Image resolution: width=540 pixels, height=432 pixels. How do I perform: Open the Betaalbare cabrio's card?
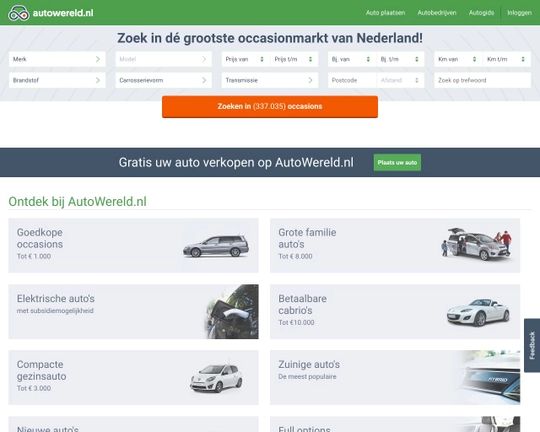pos(395,311)
